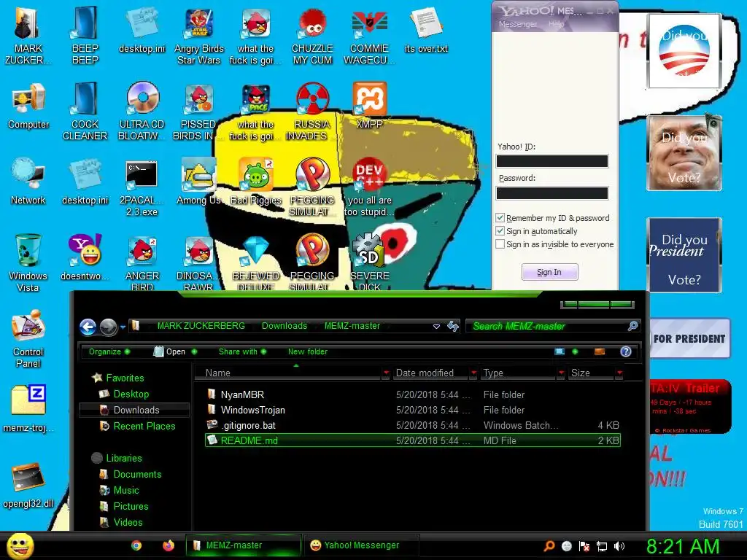The image size is (747, 560).
Task: Open the address bar history dropdown
Action: click(436, 327)
